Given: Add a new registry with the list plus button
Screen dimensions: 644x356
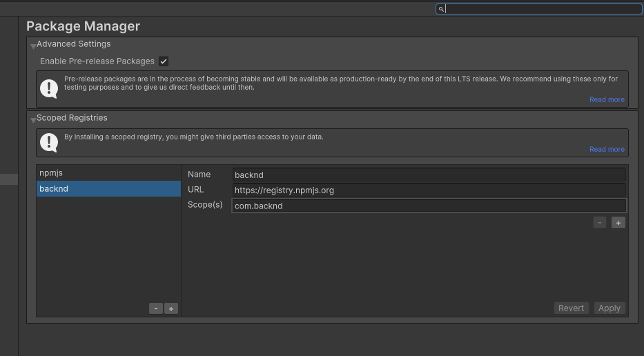Looking at the screenshot, I should click(170, 308).
